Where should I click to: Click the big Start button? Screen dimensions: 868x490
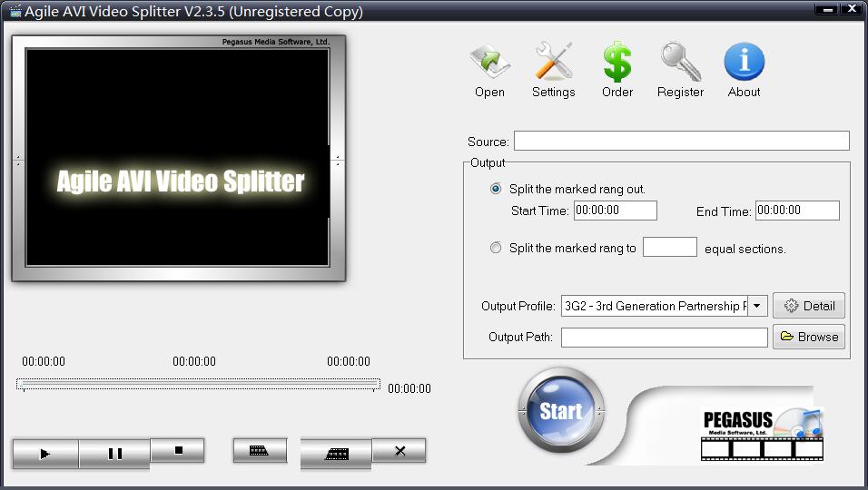(561, 411)
